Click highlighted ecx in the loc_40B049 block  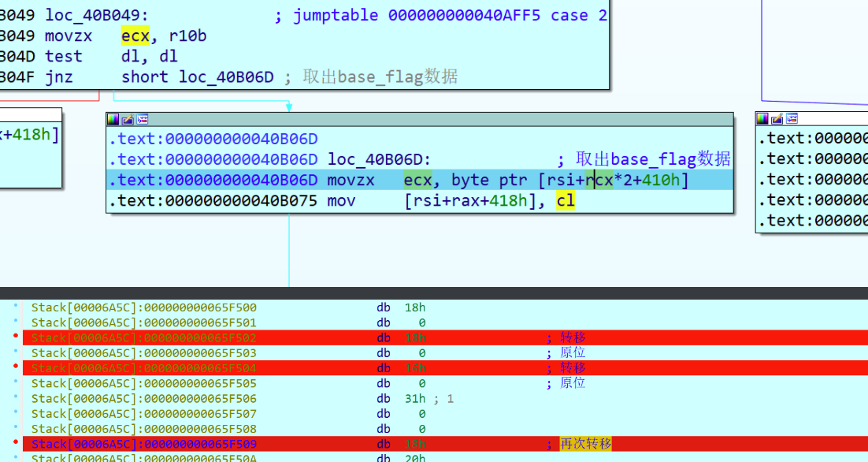pos(135,36)
